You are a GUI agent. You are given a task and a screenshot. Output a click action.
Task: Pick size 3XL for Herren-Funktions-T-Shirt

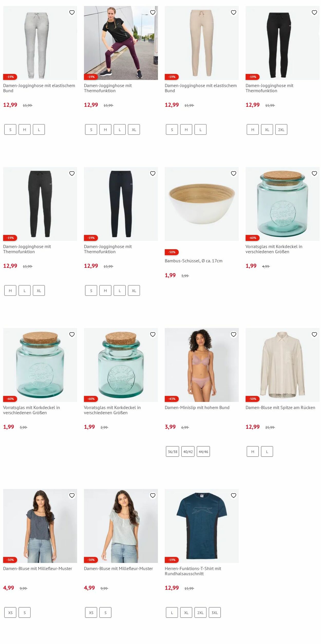click(215, 612)
